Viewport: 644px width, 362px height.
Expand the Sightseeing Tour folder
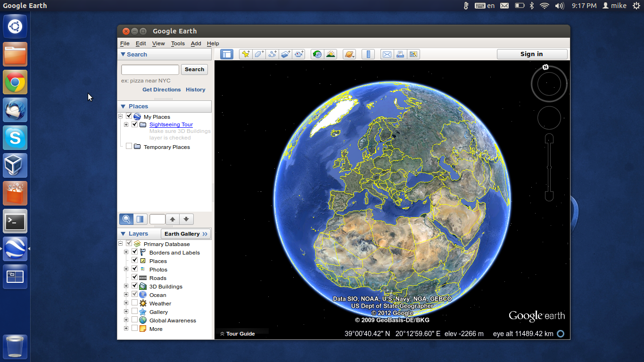pyautogui.click(x=126, y=125)
